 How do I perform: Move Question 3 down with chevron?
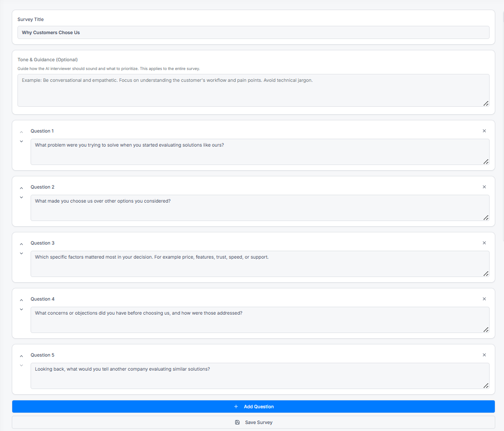click(x=21, y=253)
